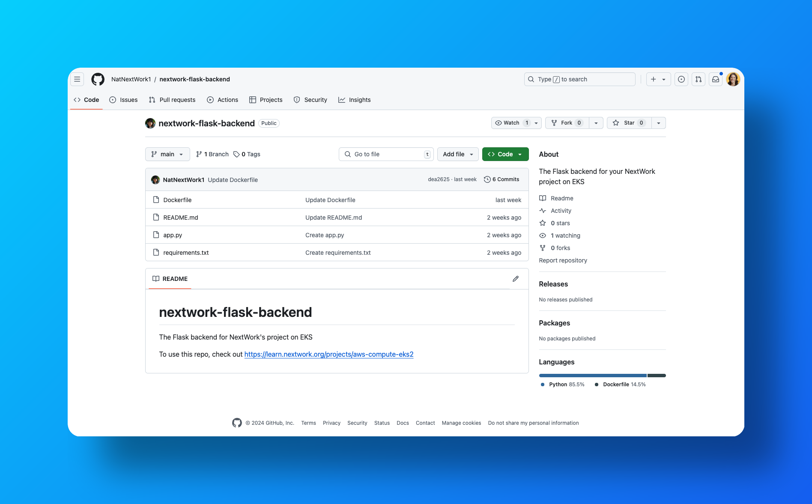
Task: Click NatNextWork1 commit author avatar
Action: click(x=155, y=180)
